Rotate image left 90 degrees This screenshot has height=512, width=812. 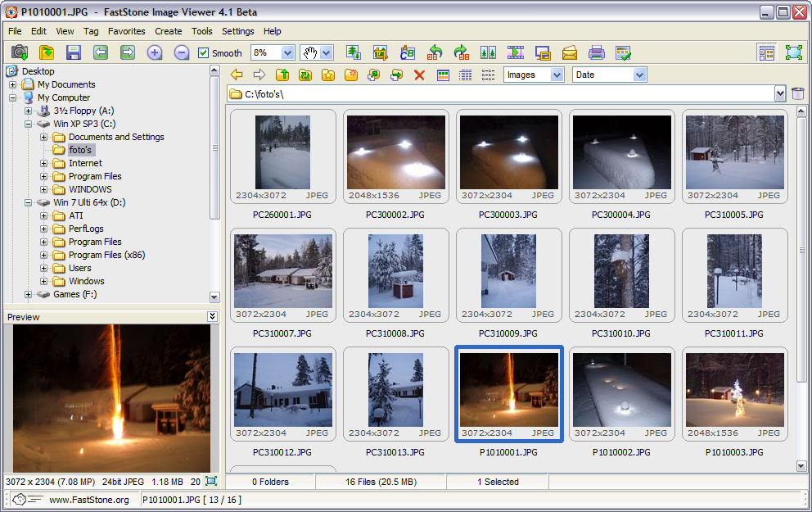(435, 52)
